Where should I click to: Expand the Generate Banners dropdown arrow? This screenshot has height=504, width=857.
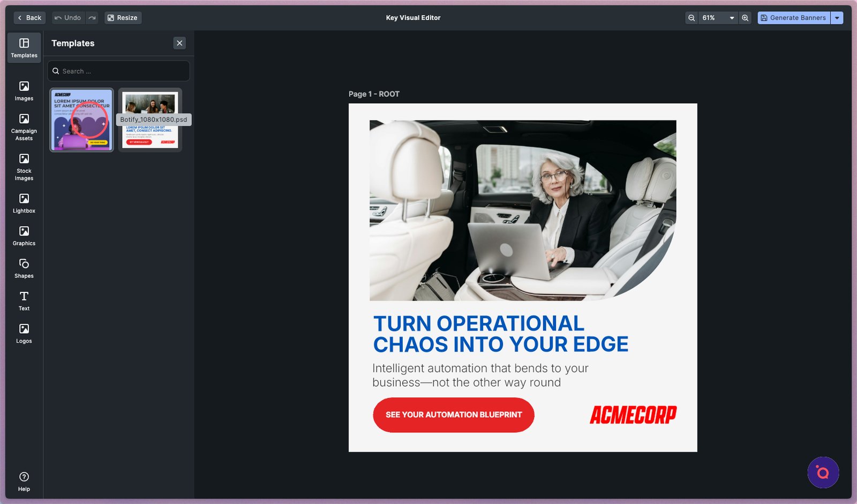click(x=837, y=18)
